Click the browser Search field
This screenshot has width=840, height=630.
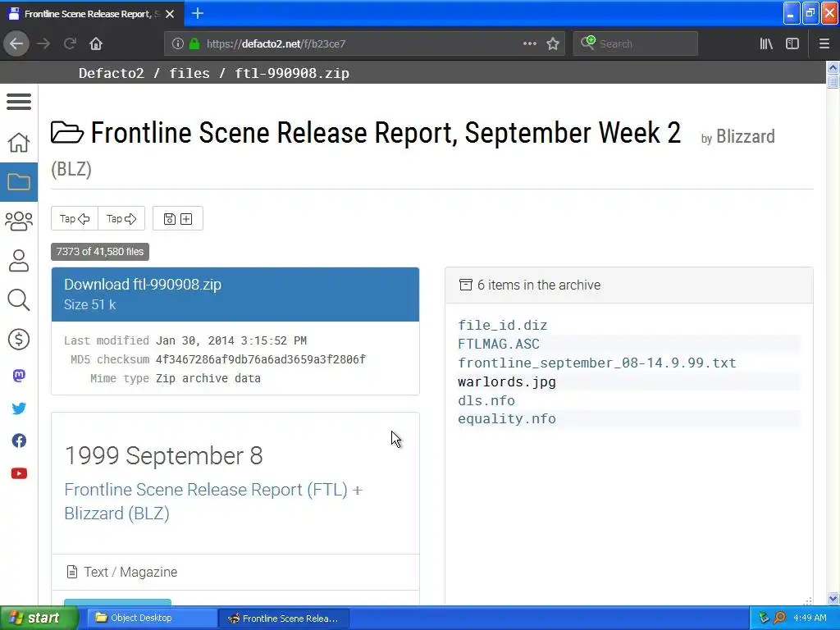coord(636,43)
